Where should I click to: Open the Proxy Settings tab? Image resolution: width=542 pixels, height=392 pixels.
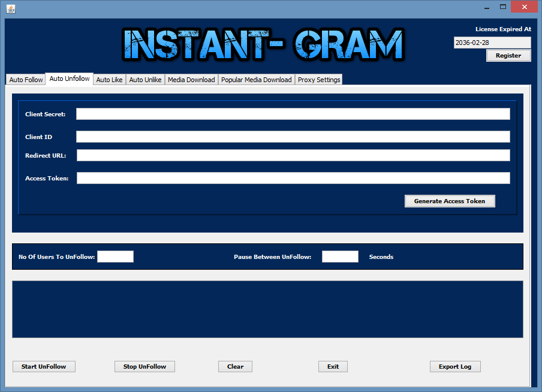tap(319, 80)
